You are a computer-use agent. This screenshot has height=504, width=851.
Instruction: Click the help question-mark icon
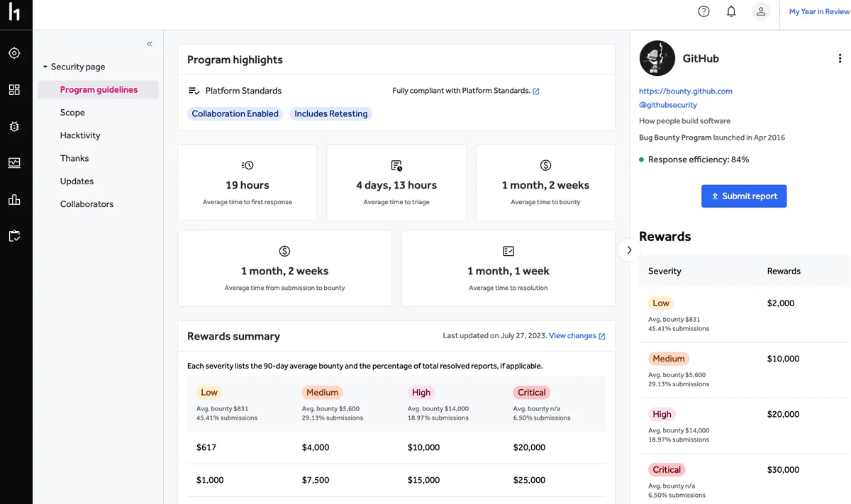click(703, 11)
